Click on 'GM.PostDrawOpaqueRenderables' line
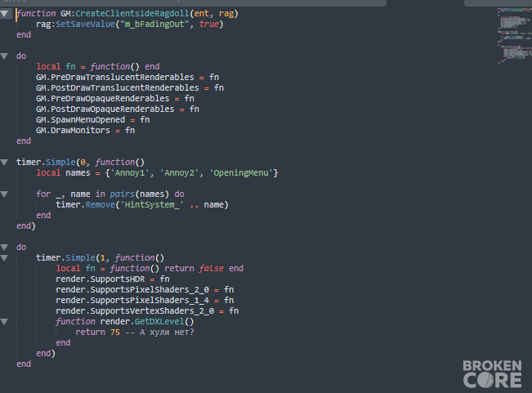532x393 pixels. click(x=118, y=109)
